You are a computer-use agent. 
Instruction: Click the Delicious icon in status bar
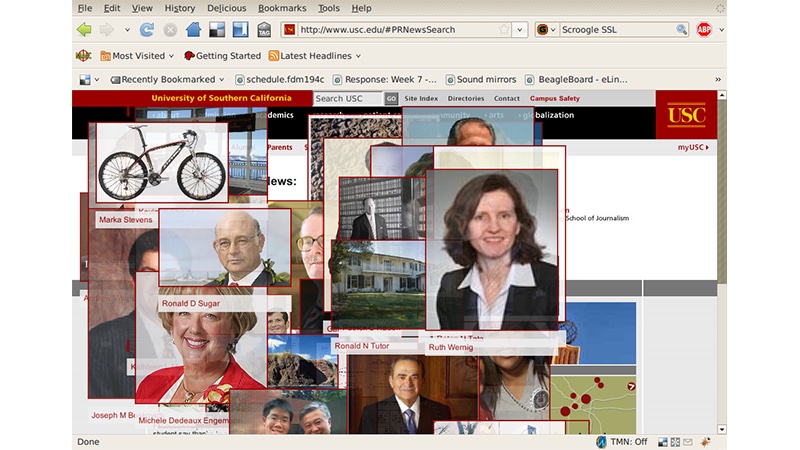pos(663,442)
